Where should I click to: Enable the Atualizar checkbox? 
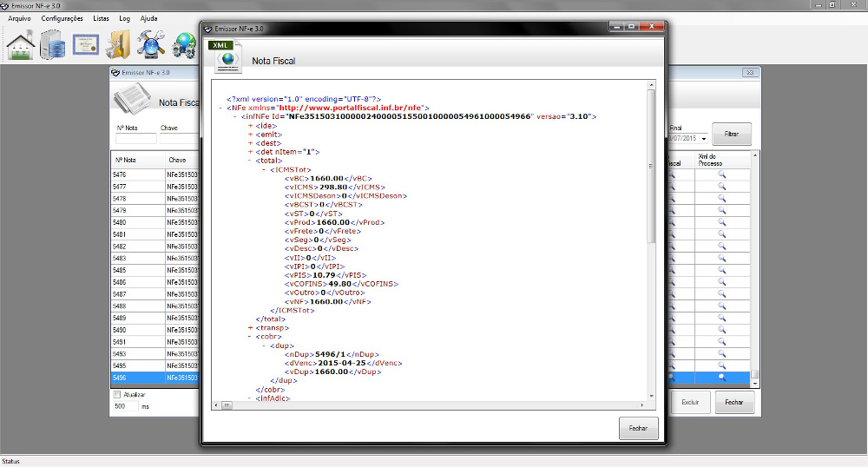click(118, 395)
